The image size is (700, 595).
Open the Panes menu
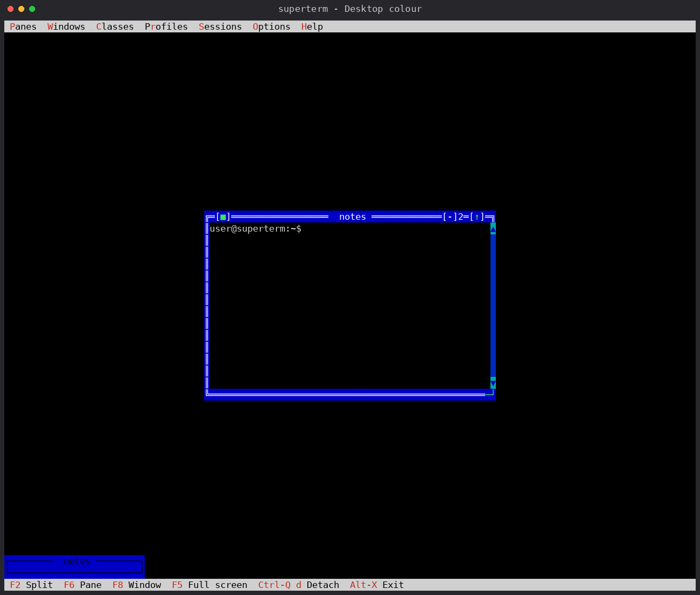23,26
